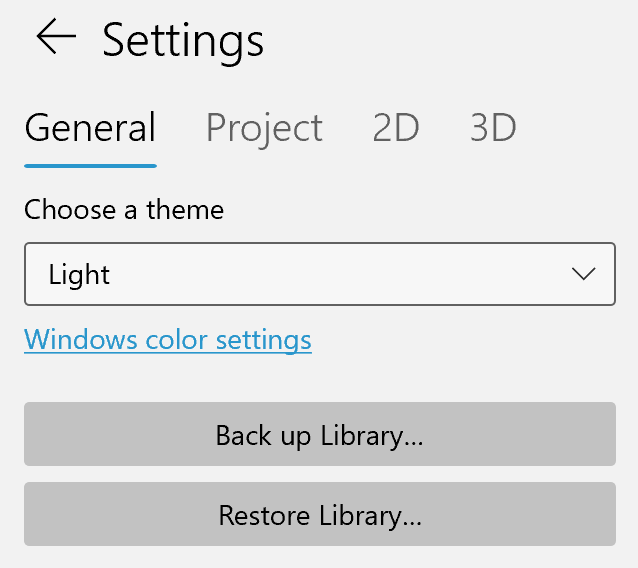The width and height of the screenshot is (638, 568).
Task: Click the Light value in theme box
Action: (79, 274)
